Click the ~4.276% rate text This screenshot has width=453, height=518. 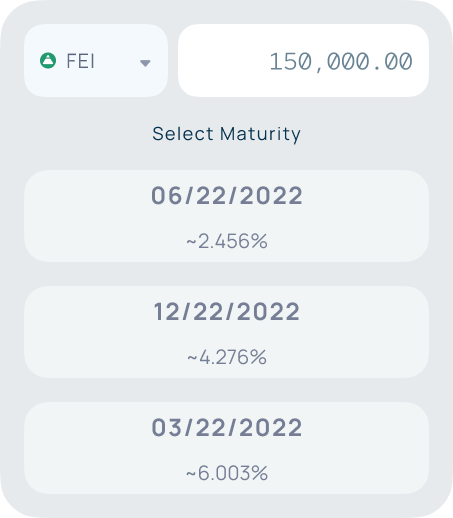click(227, 357)
